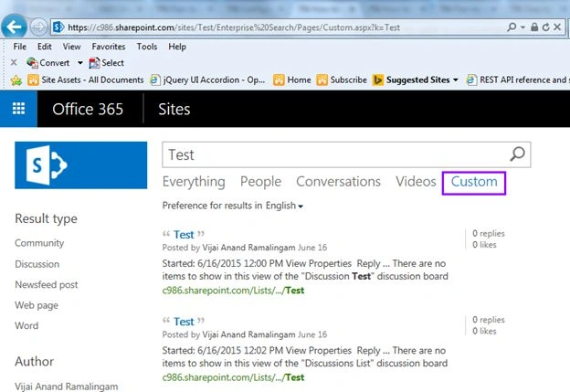The image size is (570, 392).
Task: Click the refresh icon in address bar
Action: coord(545,26)
